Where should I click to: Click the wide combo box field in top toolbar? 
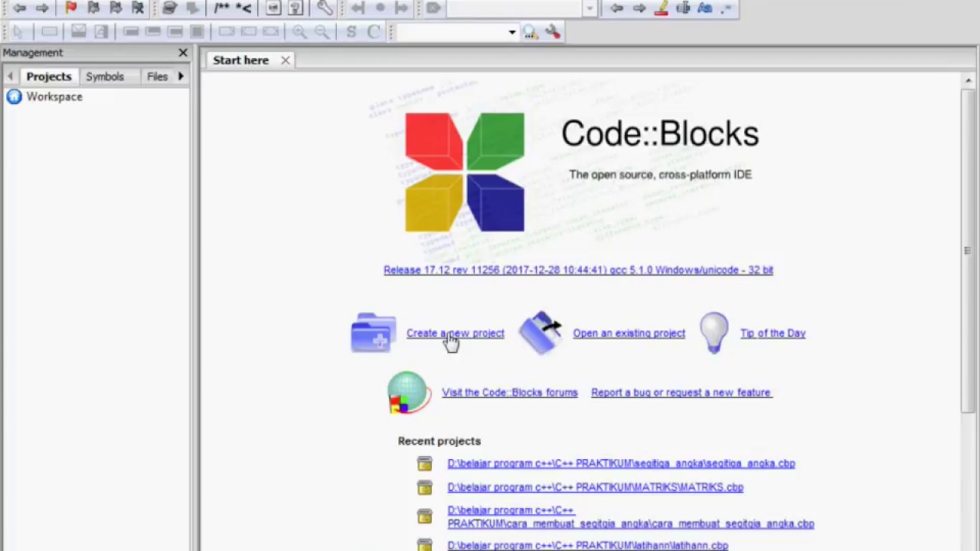pos(514,8)
